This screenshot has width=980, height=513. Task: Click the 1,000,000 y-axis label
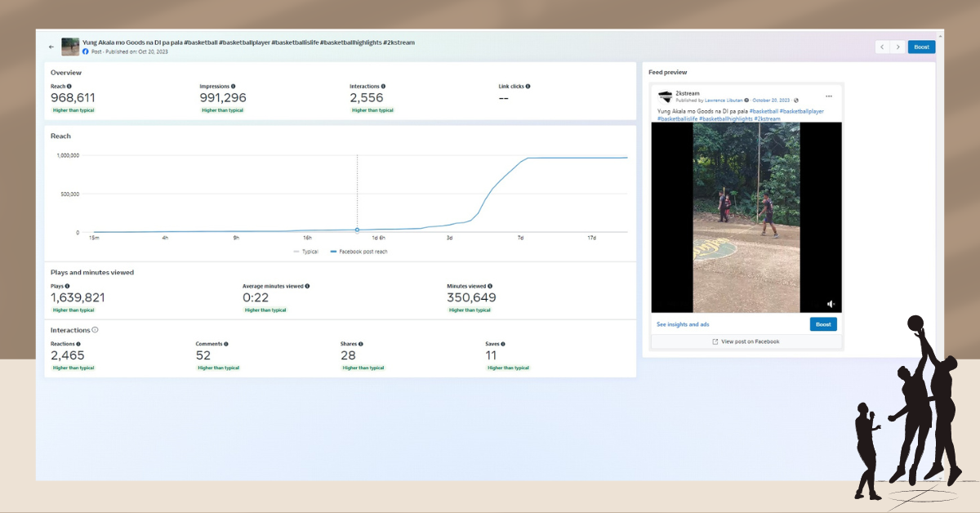[67, 155]
